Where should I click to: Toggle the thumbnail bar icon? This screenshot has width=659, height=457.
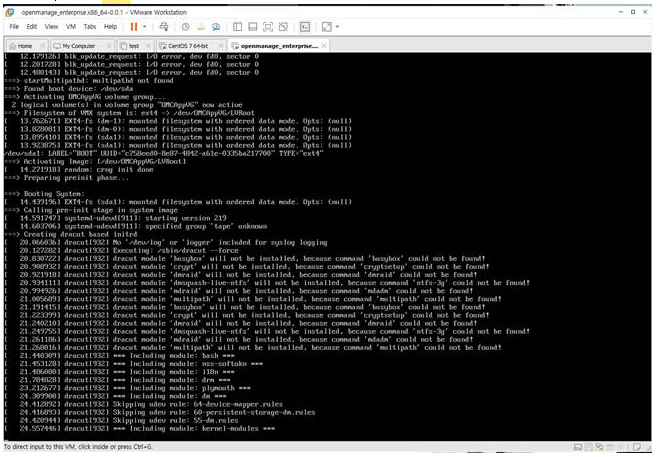253,27
